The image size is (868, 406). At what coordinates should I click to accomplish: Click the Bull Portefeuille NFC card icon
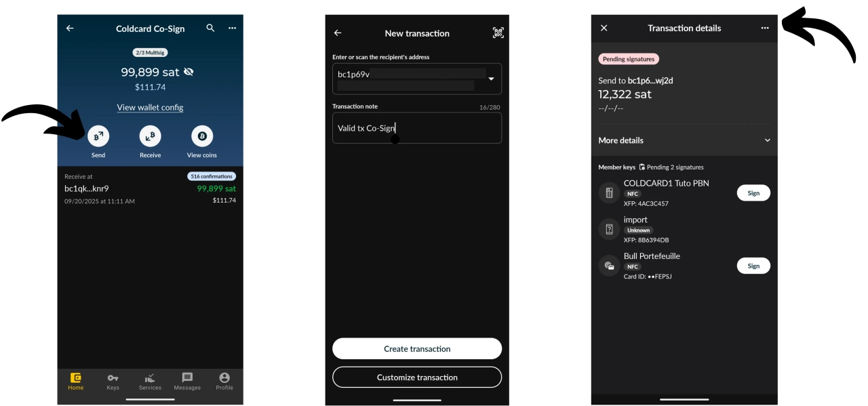[609, 266]
